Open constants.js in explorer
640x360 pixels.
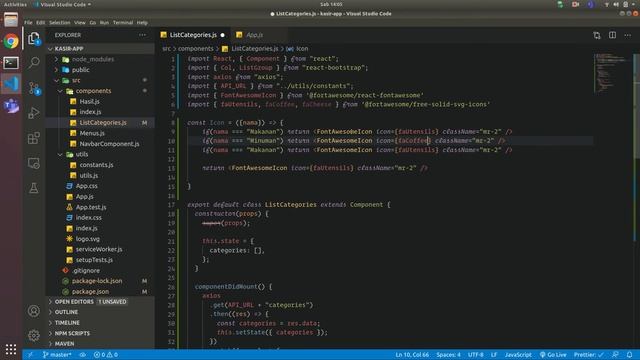96,165
